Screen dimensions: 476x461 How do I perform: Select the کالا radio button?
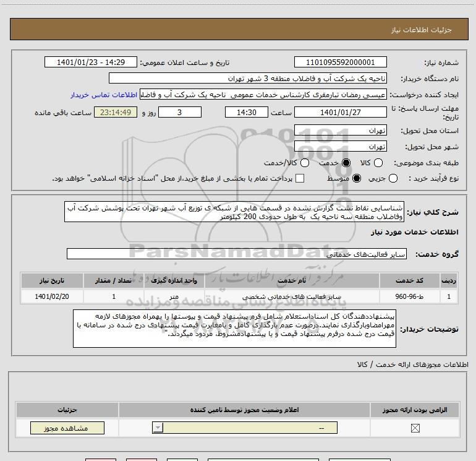point(378,163)
